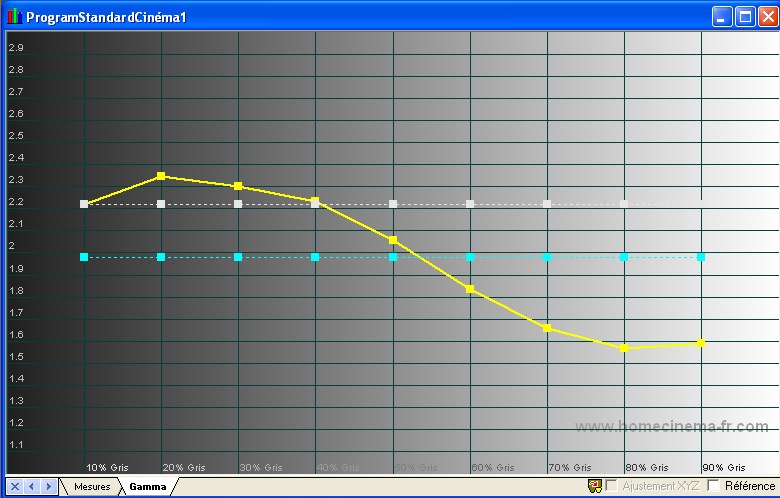Select the yellow data point at 50% Gris
Viewport: 780px width, 498px height.
(x=393, y=240)
